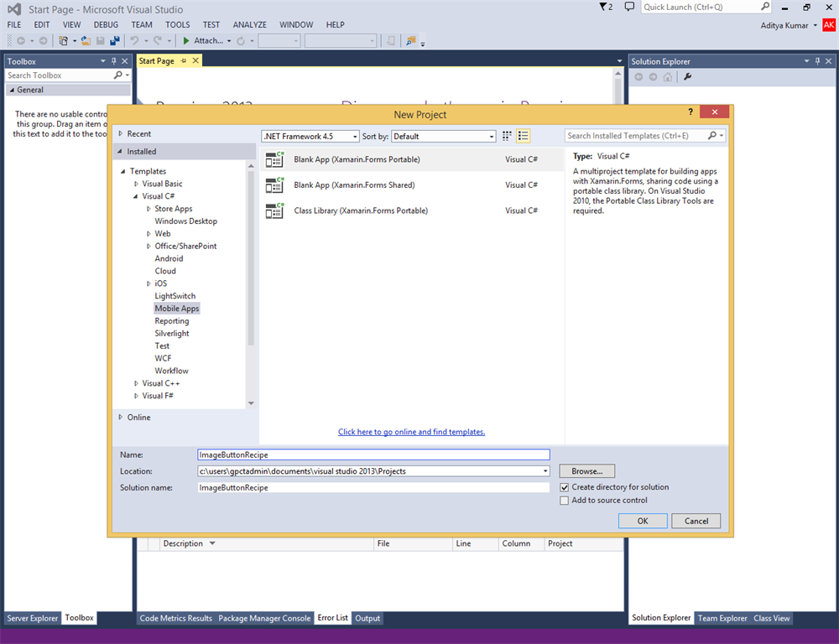Click the Solution name input field
839x644 pixels.
(373, 488)
